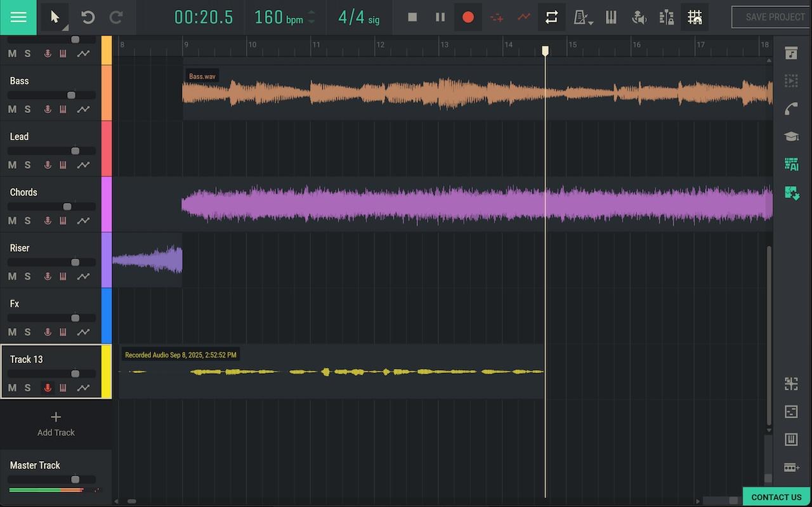This screenshot has height=507, width=812.
Task: Mute the Bass track
Action: tap(12, 109)
